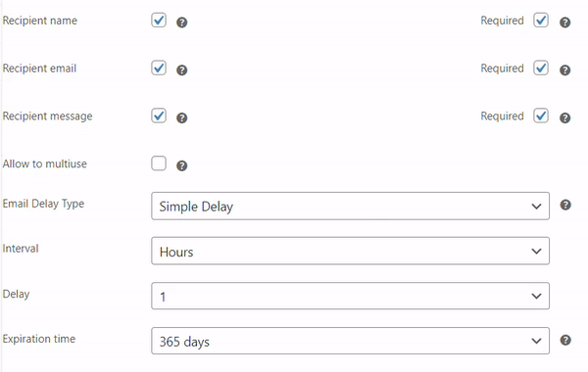Disable the Recipient message checkbox
The width and height of the screenshot is (588, 372).
[x=159, y=116]
